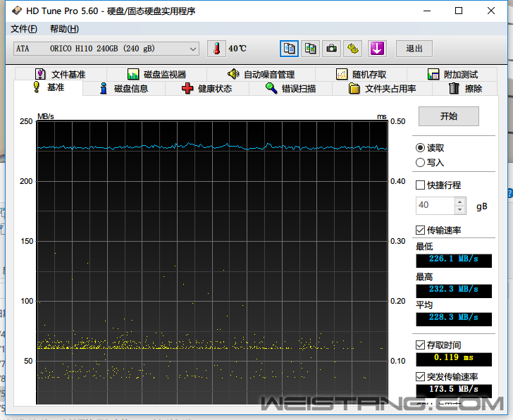Toggle the 传输速率 checkbox
Screen dimensions: 513x420
click(x=420, y=230)
